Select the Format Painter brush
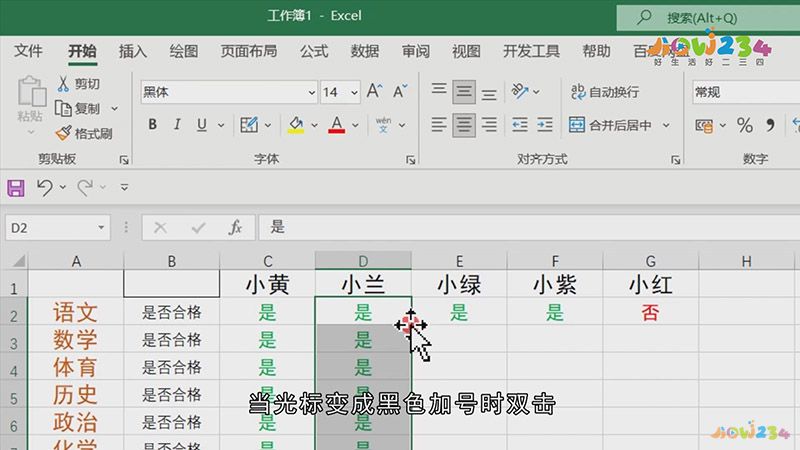The image size is (800, 450). tap(64, 134)
